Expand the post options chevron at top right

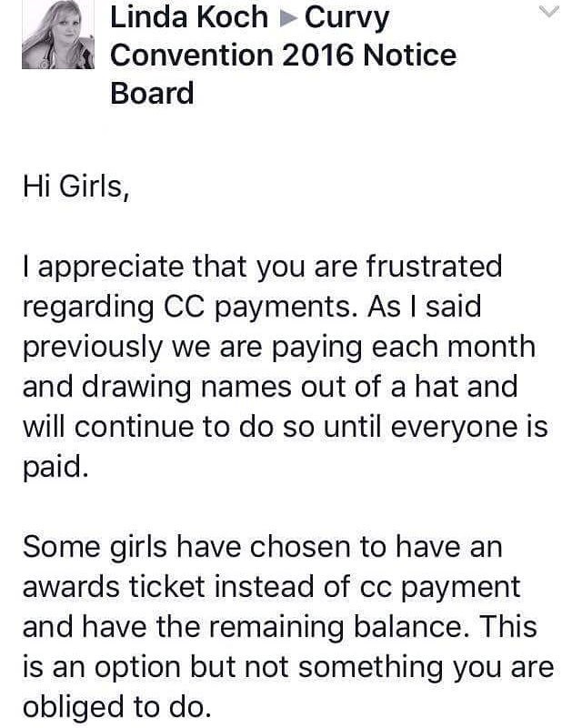(x=550, y=11)
